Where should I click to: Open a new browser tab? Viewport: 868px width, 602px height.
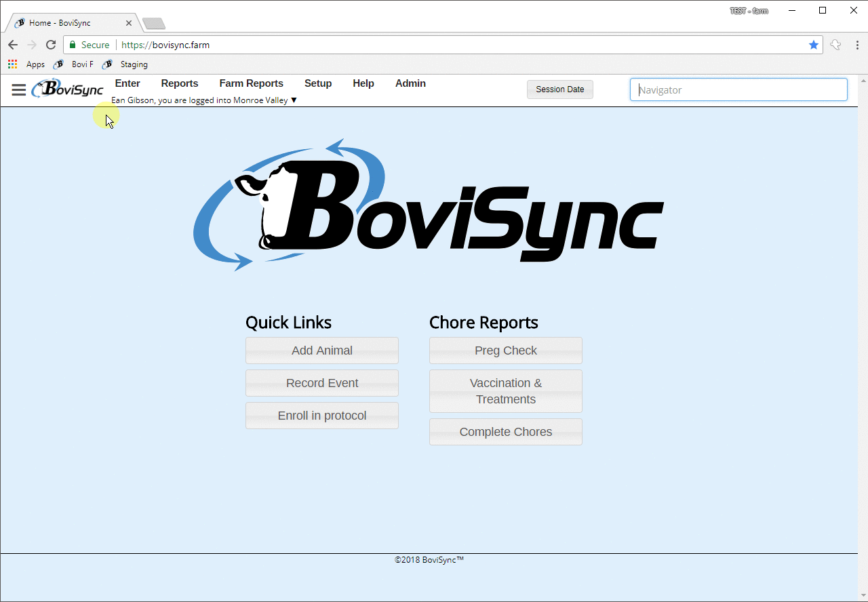[x=154, y=24]
